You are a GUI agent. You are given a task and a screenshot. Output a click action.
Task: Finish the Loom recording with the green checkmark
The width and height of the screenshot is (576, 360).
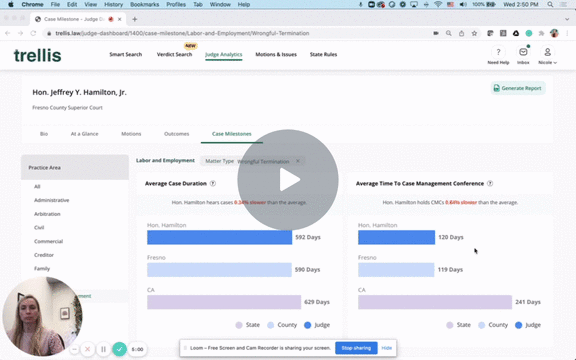119,349
